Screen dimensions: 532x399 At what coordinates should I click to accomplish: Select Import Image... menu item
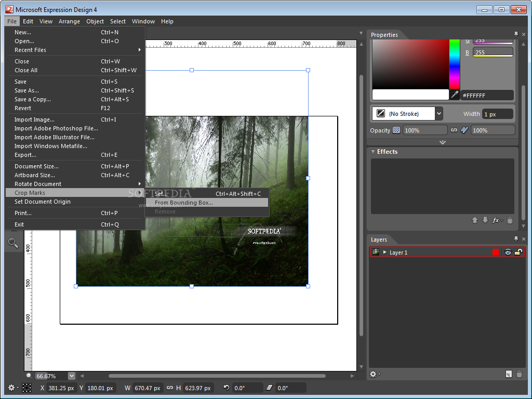tap(75, 119)
